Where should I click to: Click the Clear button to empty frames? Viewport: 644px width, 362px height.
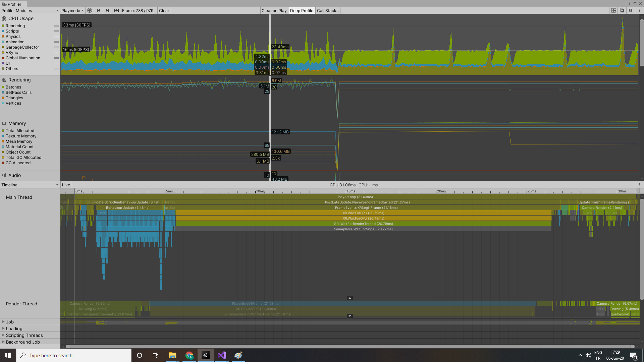pos(164,10)
